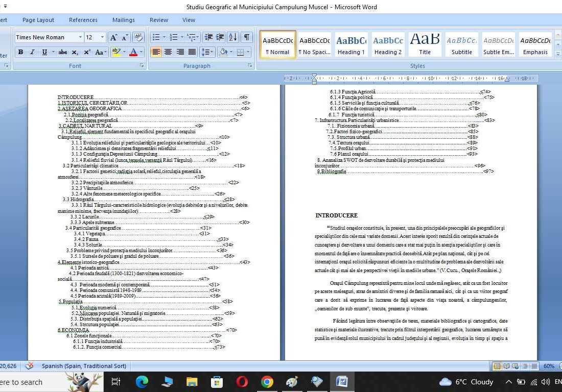Expand the Styles gallery list
Viewport: 562px width, 392px height.
pos(558,54)
